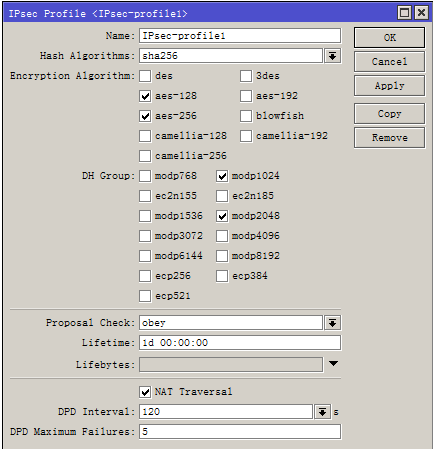
Task: Tick modp4096 checkbox
Action: (222, 236)
